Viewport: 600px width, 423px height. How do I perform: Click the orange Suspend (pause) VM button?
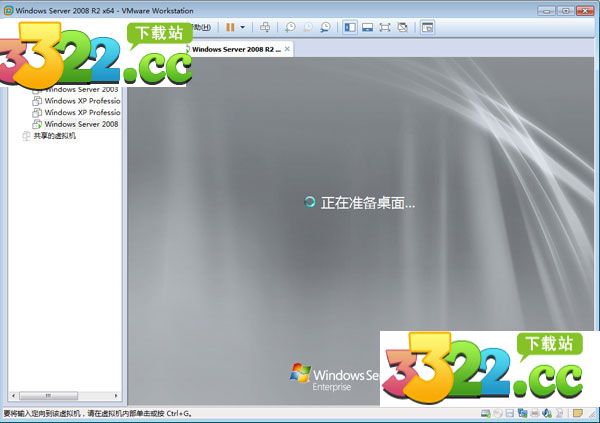pyautogui.click(x=230, y=27)
